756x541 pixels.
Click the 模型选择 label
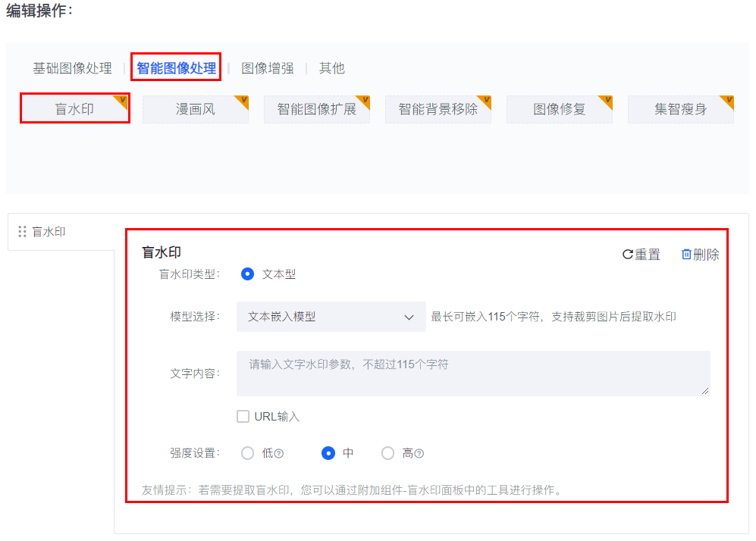pyautogui.click(x=196, y=317)
